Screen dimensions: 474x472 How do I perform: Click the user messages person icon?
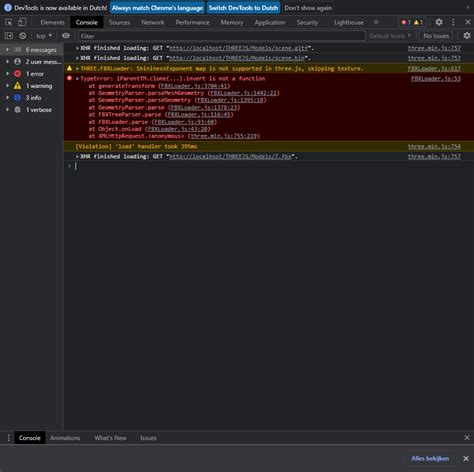(18, 62)
